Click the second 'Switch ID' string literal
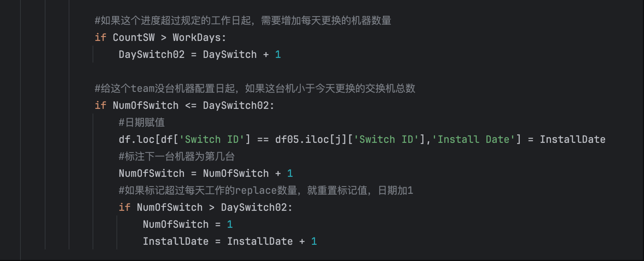644x261 pixels. pos(386,139)
